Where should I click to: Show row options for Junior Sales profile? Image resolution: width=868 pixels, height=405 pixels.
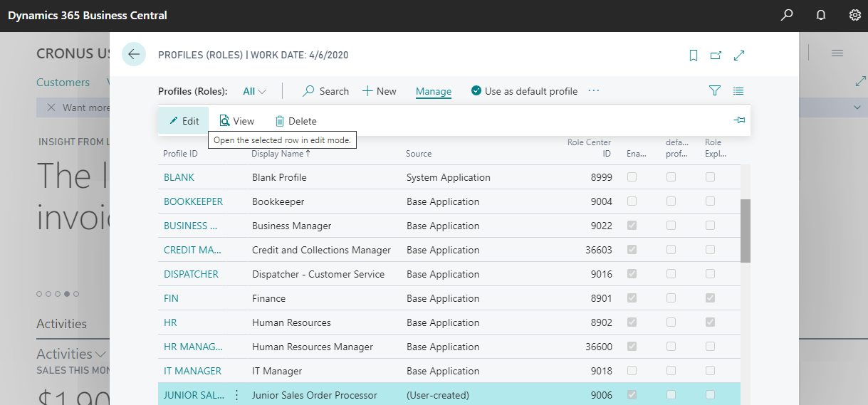[x=237, y=395]
